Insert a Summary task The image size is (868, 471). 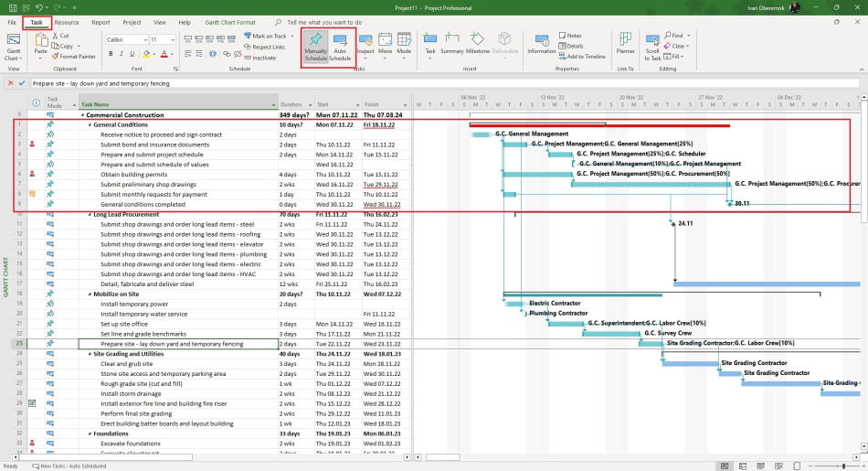(x=451, y=44)
